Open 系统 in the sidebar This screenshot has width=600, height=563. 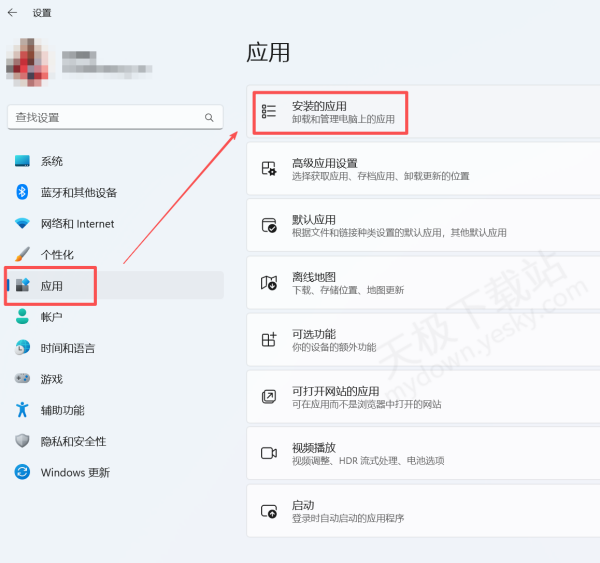[x=52, y=161]
